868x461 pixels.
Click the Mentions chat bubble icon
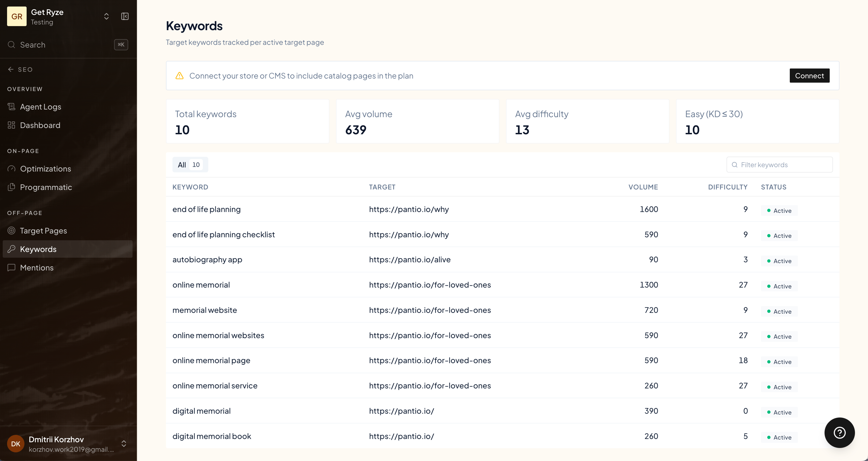pos(11,267)
